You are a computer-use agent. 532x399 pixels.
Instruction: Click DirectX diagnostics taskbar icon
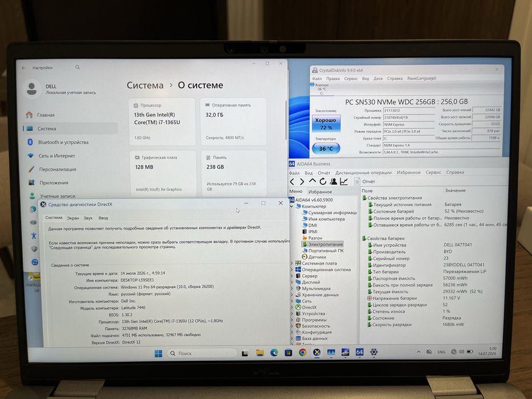coord(316,352)
